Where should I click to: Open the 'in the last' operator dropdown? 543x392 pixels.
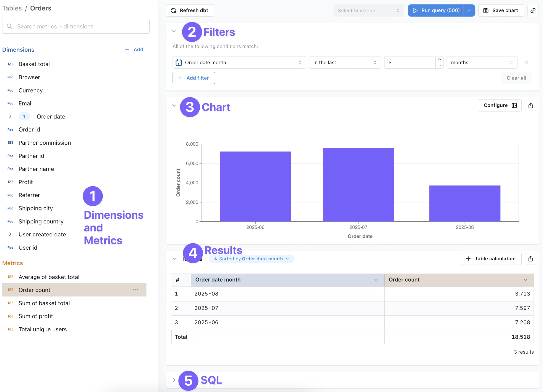point(345,62)
